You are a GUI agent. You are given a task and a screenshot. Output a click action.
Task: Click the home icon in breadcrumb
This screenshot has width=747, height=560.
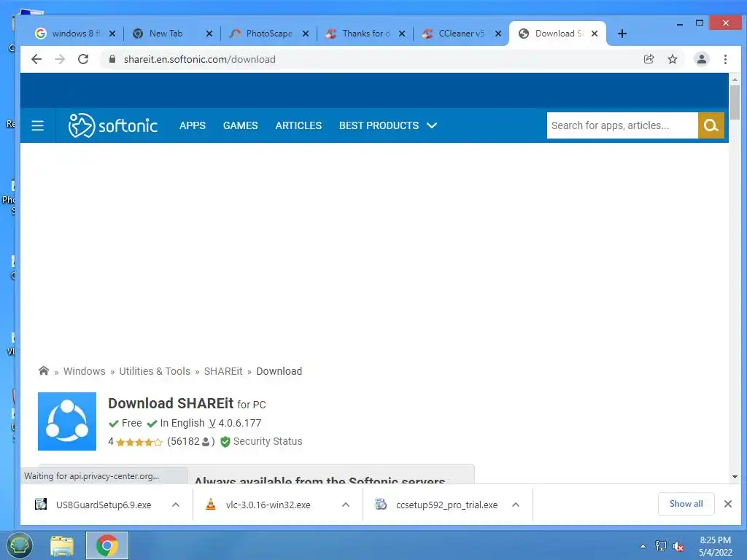click(43, 371)
